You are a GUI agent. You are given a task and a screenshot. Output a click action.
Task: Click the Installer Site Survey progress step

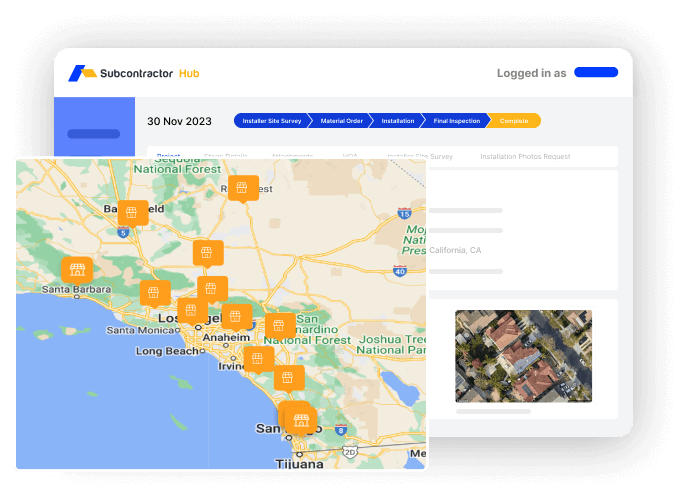pos(271,121)
